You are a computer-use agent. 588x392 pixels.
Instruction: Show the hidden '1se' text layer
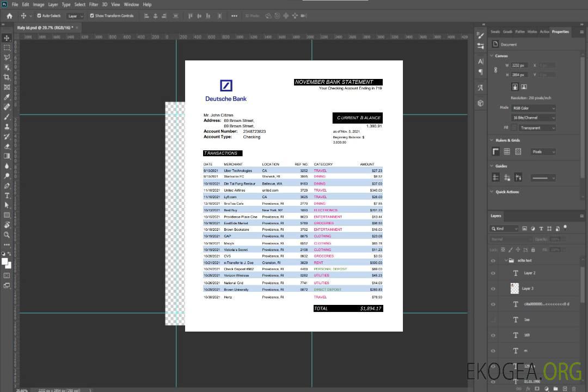tap(493, 320)
